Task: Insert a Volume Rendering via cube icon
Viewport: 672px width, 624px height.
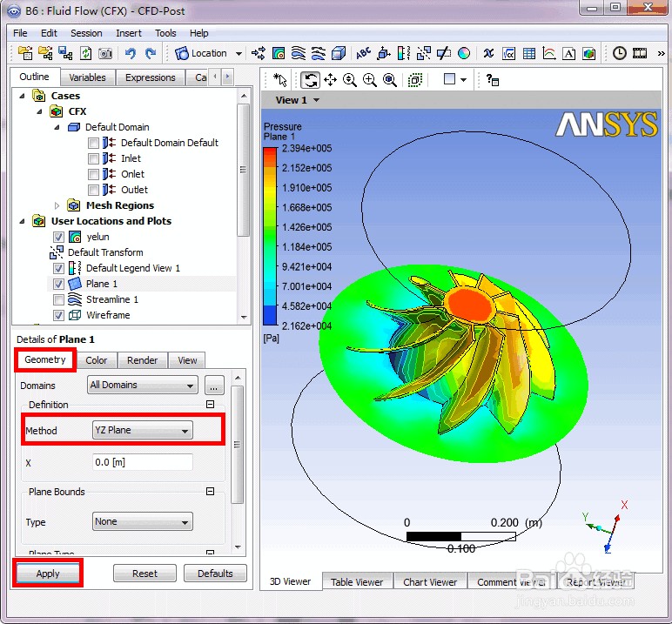Action: coord(339,53)
